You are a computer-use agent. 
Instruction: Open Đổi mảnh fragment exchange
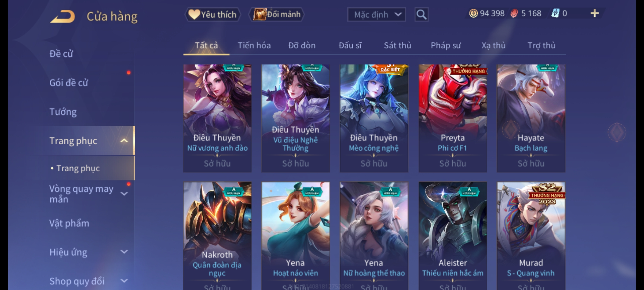tap(277, 15)
